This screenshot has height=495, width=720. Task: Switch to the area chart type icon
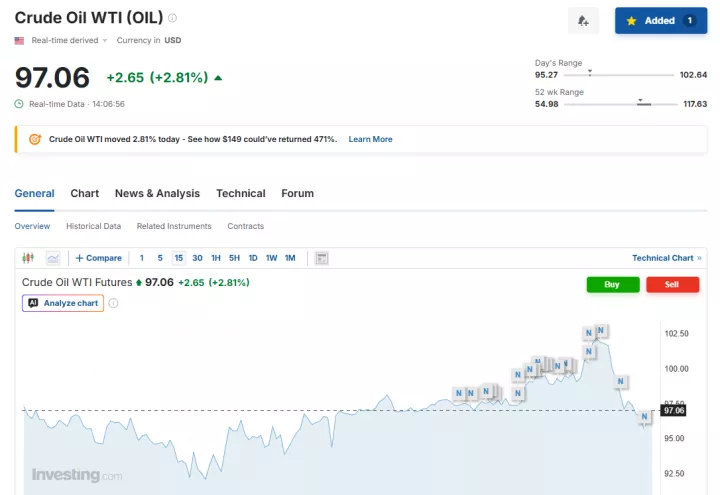pos(53,258)
